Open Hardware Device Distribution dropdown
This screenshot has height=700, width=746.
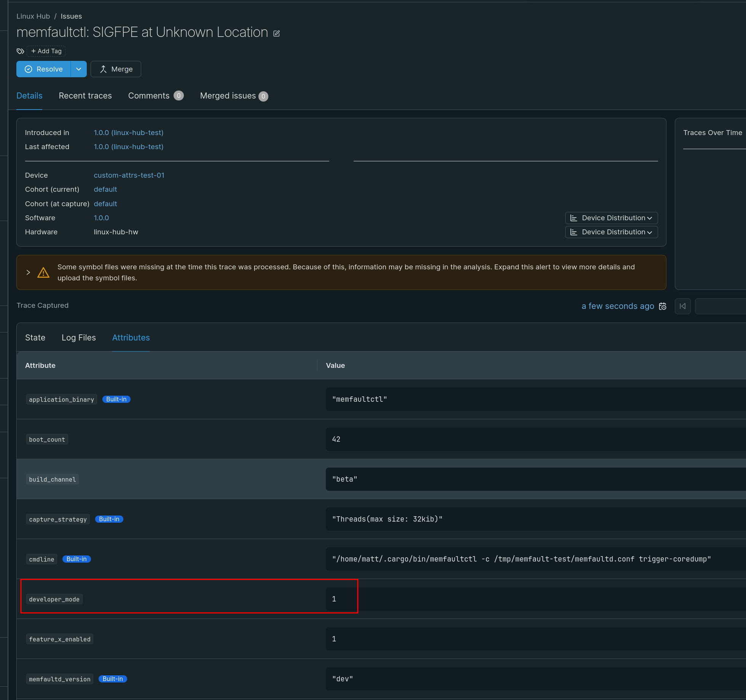pos(612,232)
